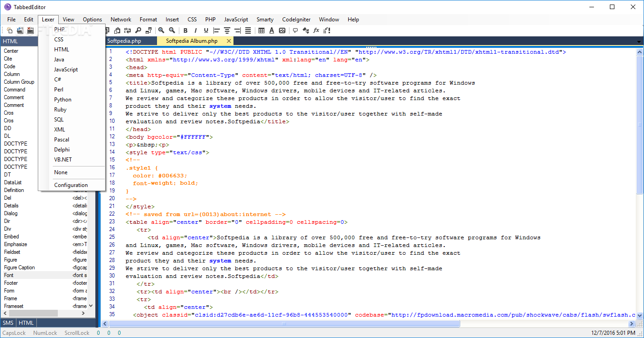Open the tab list dropdown arrow
This screenshot has height=338, width=644.
[x=639, y=41]
